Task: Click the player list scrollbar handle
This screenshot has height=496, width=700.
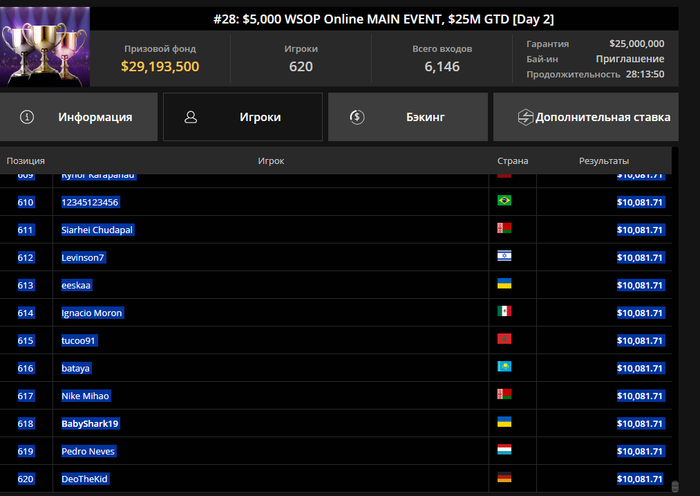Action: pyautogui.click(x=675, y=486)
